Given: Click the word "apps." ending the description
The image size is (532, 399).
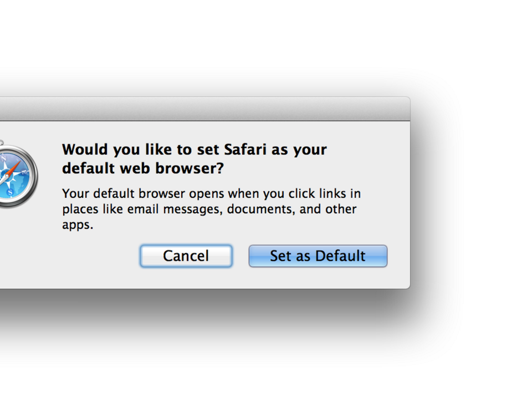Looking at the screenshot, I should (x=78, y=225).
